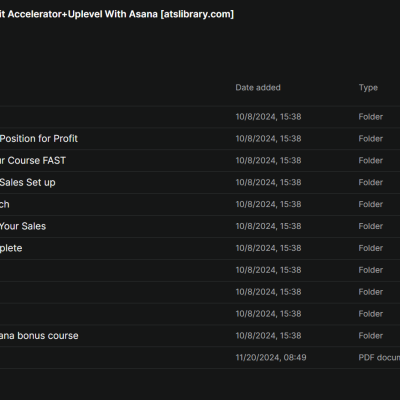The image size is (400, 400).
Task: Select the PDF document row dated 11/20/2024
Action: pos(200,358)
